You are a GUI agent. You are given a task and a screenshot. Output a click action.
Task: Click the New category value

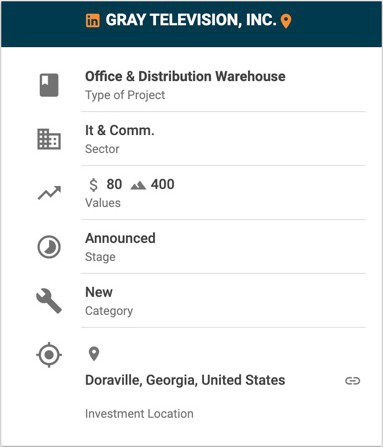(x=99, y=292)
